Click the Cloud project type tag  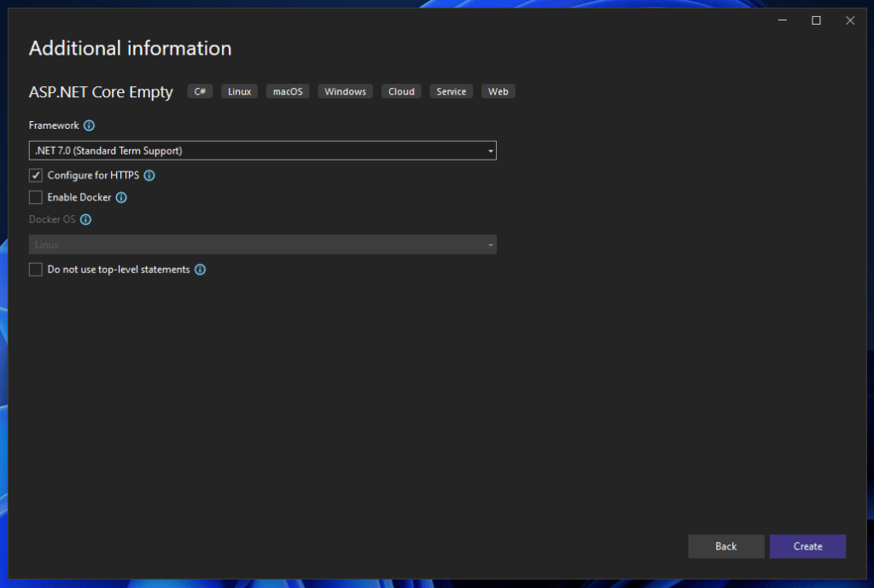(401, 91)
